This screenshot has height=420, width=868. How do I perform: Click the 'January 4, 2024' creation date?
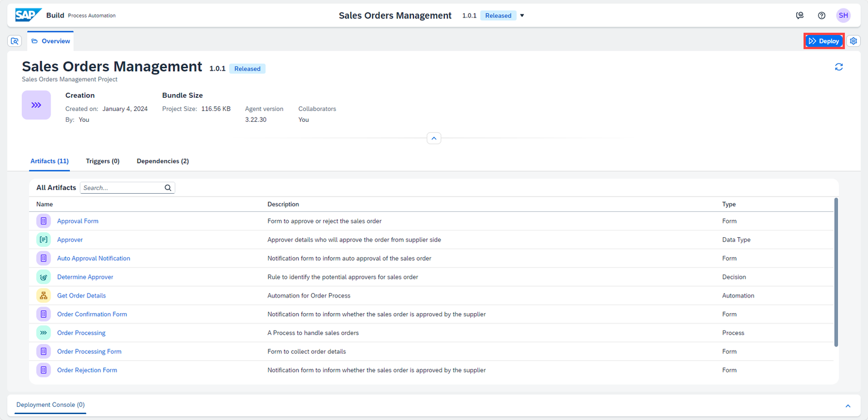point(125,109)
